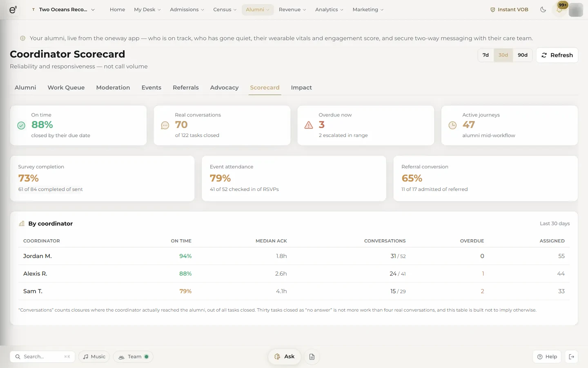The image size is (588, 368).
Task: Switch to the Events tab
Action: click(151, 88)
